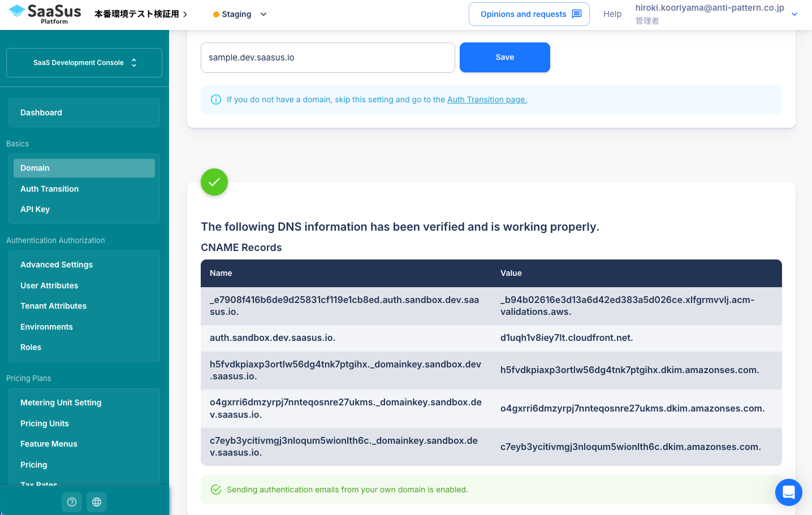The height and width of the screenshot is (515, 812).
Task: Click the Save button
Action: [504, 57]
